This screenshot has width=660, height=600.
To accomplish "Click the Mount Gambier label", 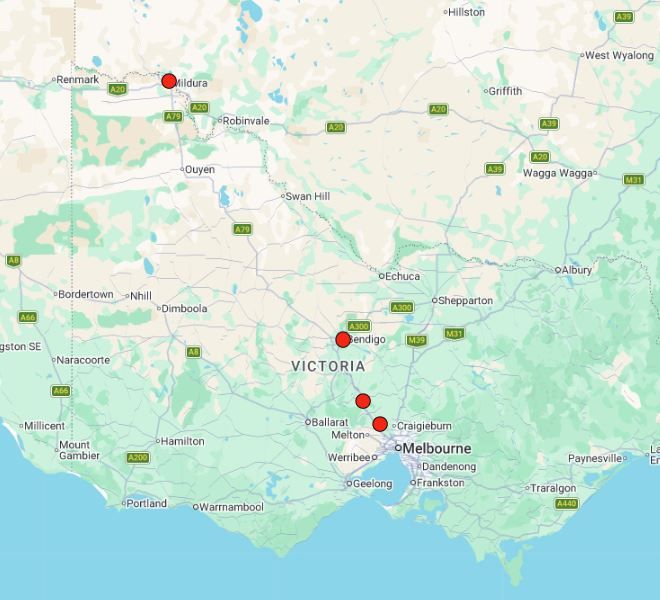I will (x=79, y=450).
